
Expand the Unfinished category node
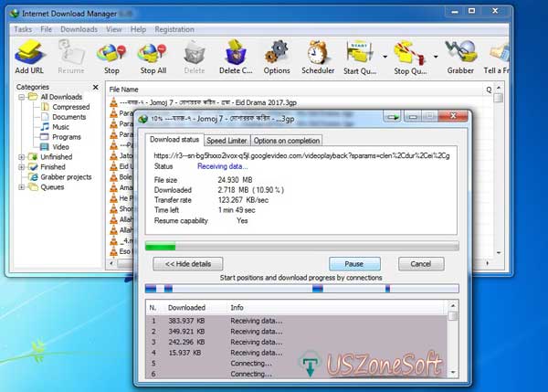22,157
